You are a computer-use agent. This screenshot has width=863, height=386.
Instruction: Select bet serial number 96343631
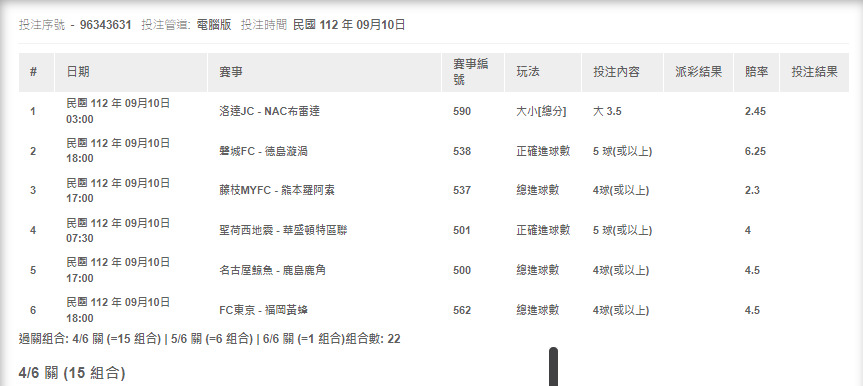[x=106, y=25]
